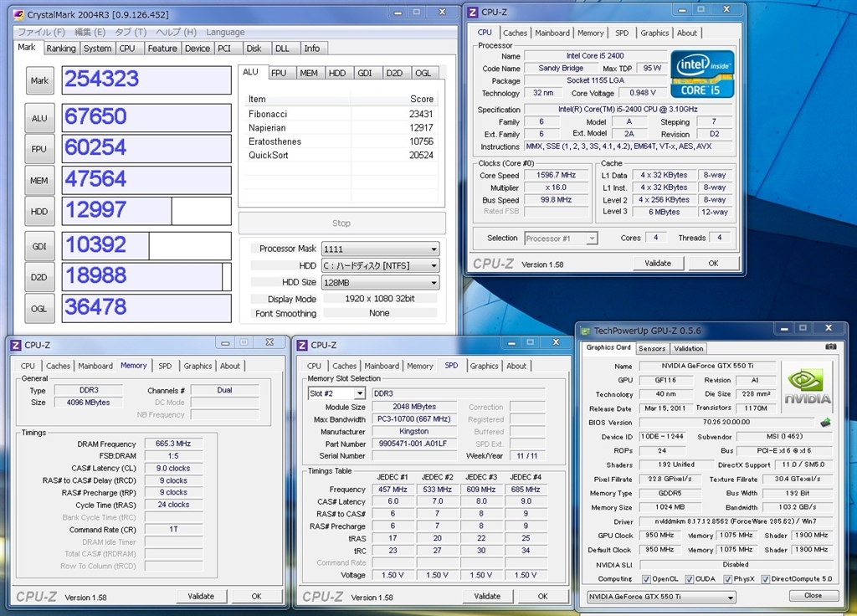Viewport: 857px width, 616px height.
Task: Click the OGL benchmark button
Action: tap(39, 308)
